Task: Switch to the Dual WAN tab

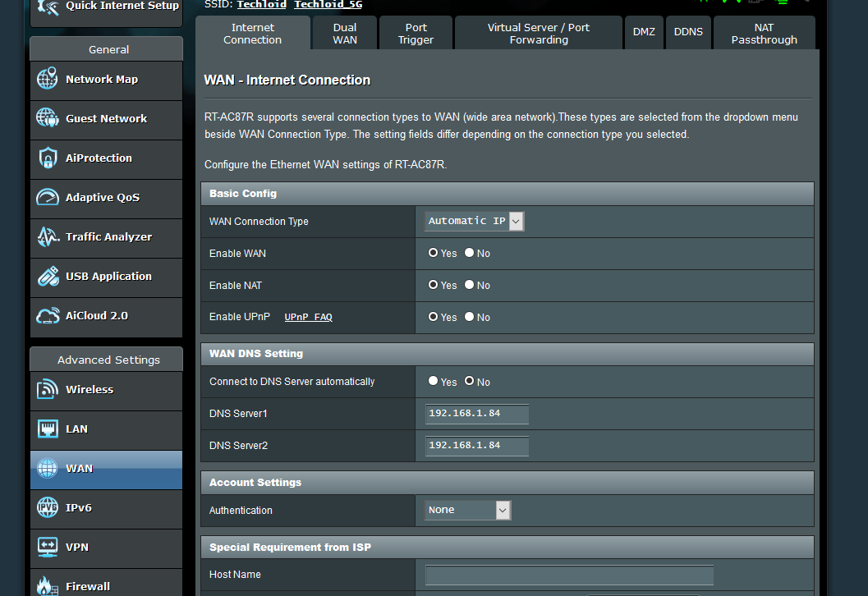Action: tap(345, 34)
